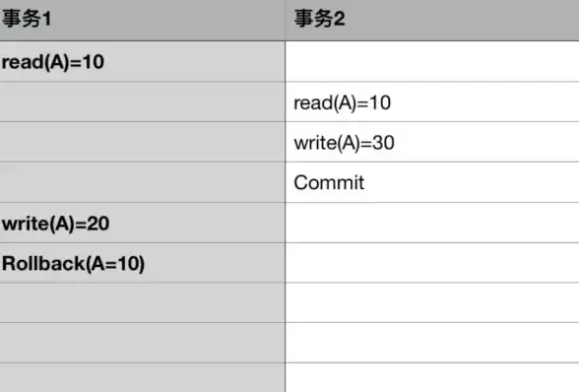Select the Commit cell

coord(432,182)
